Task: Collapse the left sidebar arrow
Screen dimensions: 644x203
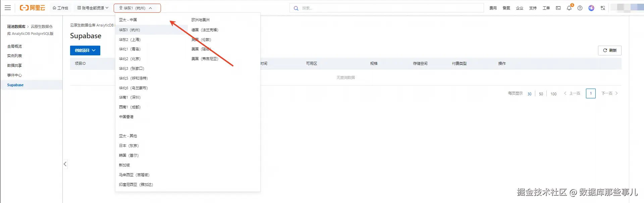Action: 65,164
